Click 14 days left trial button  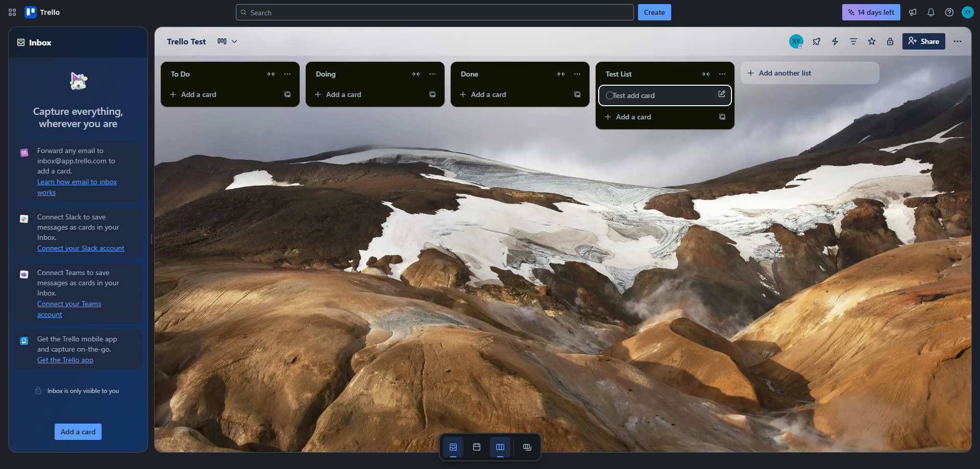871,12
